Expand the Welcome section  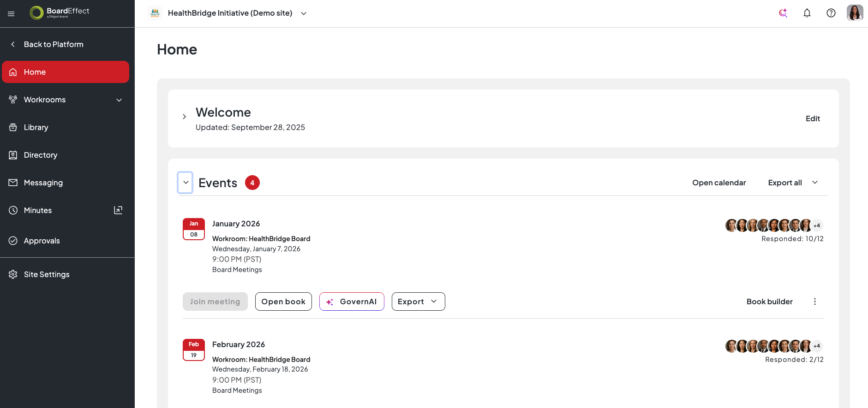[x=184, y=117]
